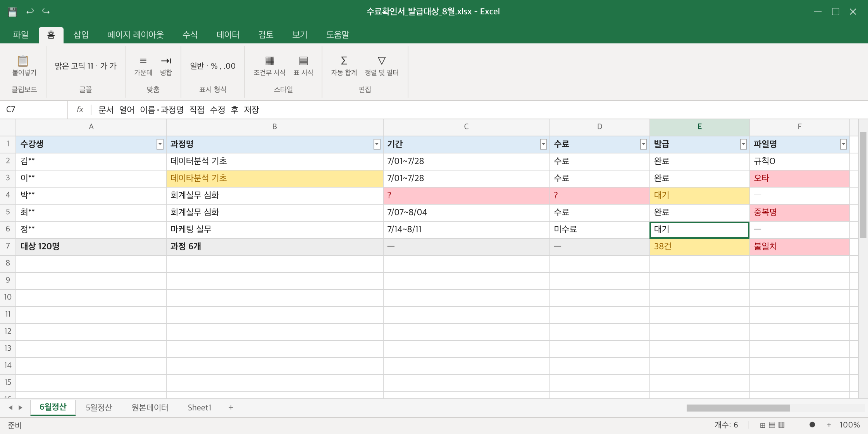
Task: Open 수강생 column filter dropdown
Action: click(x=160, y=145)
